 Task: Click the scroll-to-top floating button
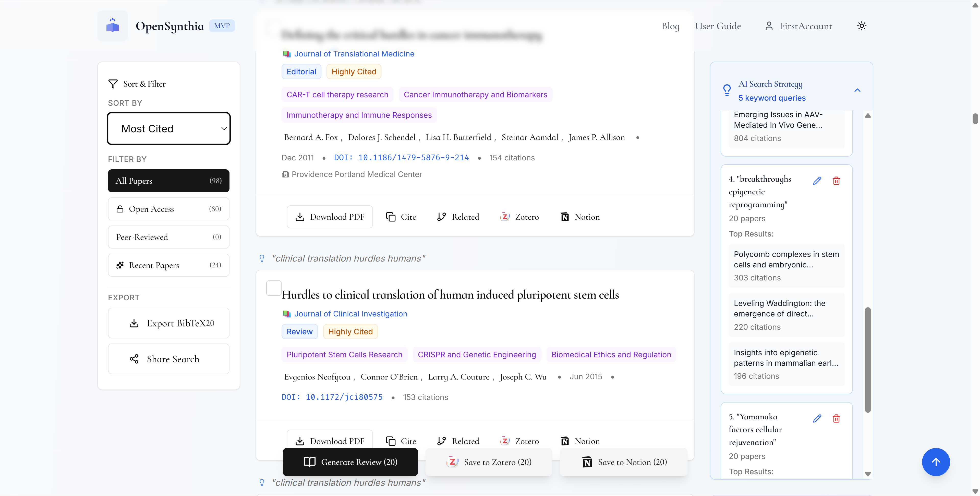936,462
